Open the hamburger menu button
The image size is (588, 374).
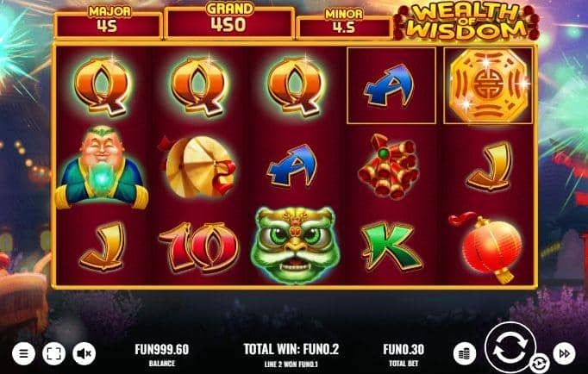[23, 353]
